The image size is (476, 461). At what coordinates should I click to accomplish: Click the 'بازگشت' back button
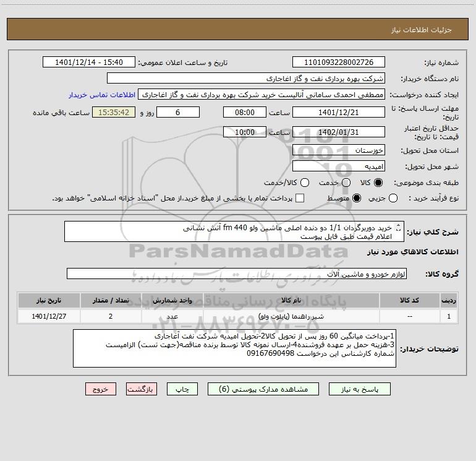pos(142,389)
